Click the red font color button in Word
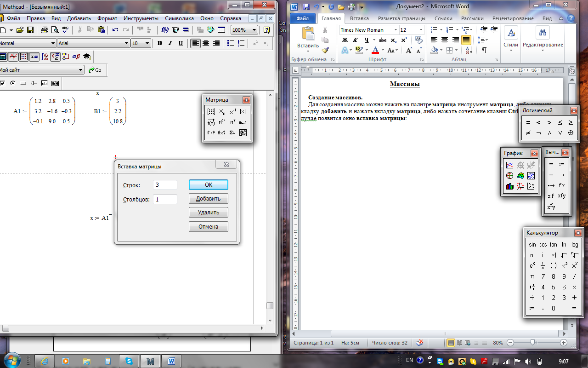 coord(375,50)
